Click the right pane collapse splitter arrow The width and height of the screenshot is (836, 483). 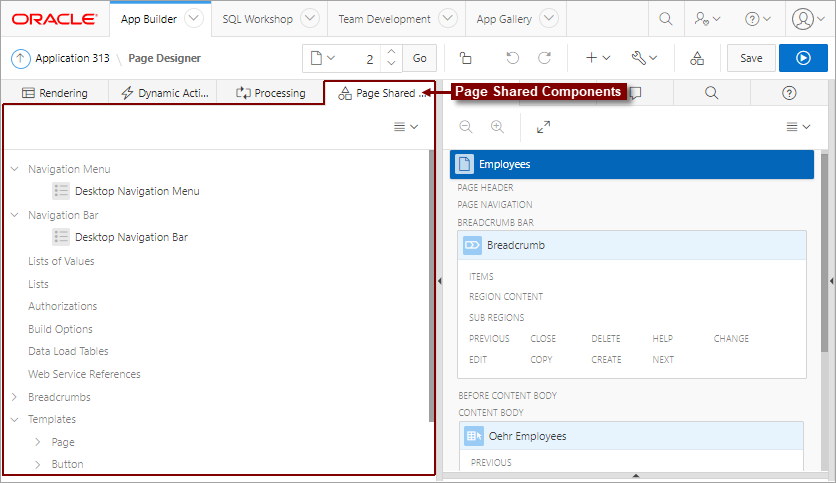point(831,281)
